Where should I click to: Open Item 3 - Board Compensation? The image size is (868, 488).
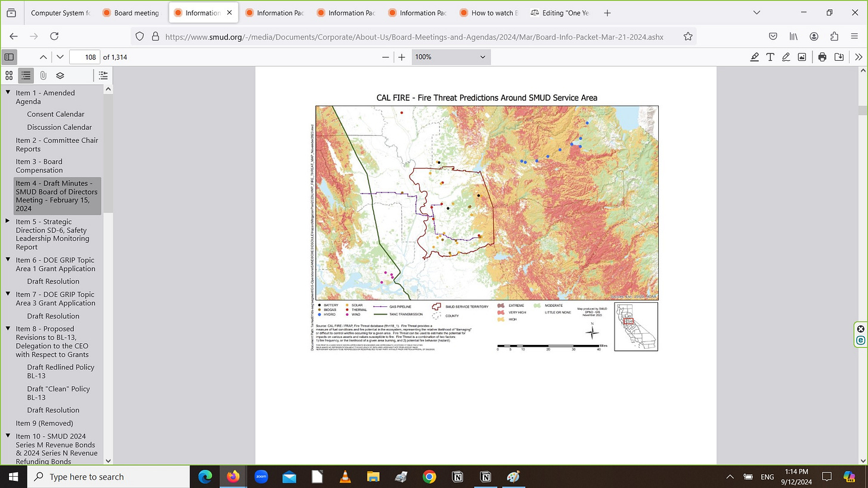click(39, 166)
